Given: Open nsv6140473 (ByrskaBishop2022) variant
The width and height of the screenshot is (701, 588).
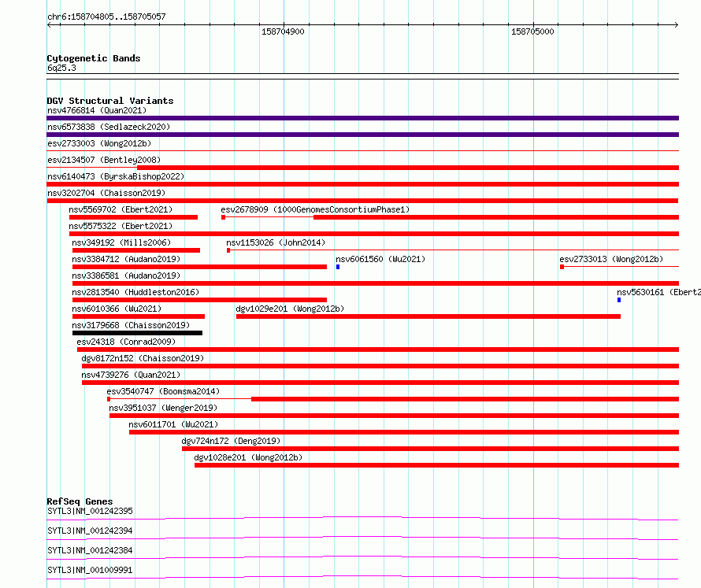Looking at the screenshot, I should (x=116, y=176).
